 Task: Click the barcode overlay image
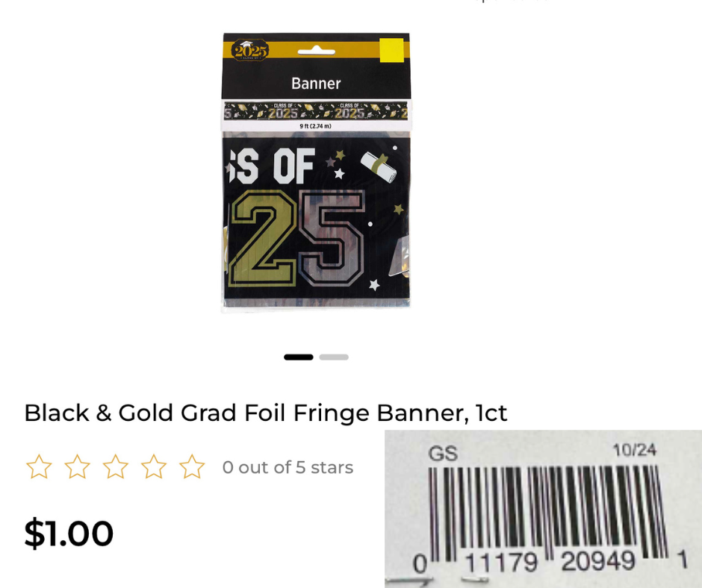pos(543,509)
